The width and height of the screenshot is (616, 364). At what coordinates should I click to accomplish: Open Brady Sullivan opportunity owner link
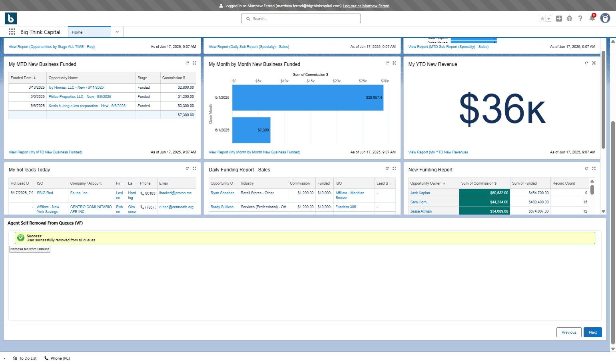(x=222, y=207)
